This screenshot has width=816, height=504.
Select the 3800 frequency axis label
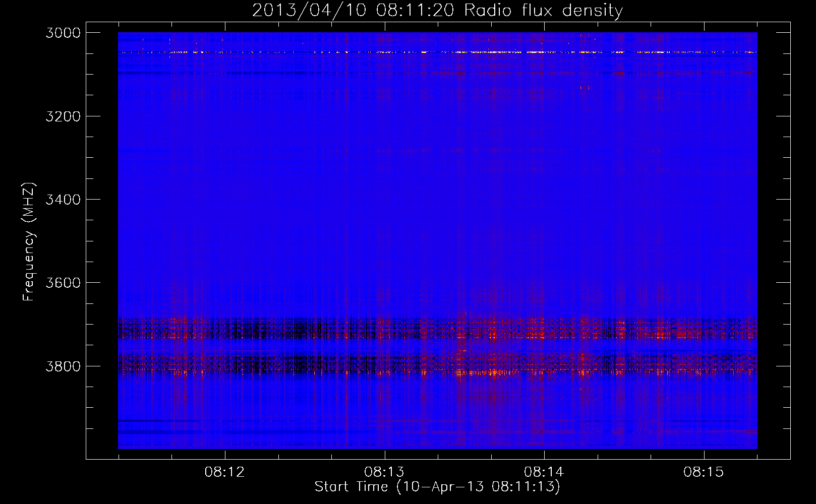click(63, 366)
